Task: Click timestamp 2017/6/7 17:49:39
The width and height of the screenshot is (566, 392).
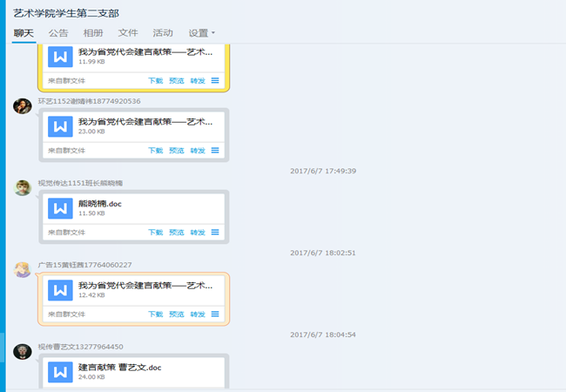Action: click(x=323, y=171)
